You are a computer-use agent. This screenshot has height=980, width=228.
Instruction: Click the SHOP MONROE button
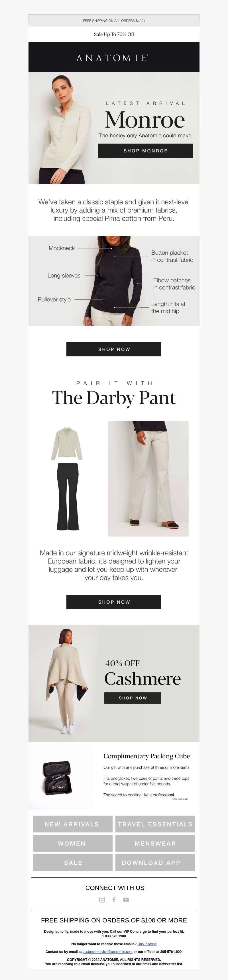coord(145,151)
